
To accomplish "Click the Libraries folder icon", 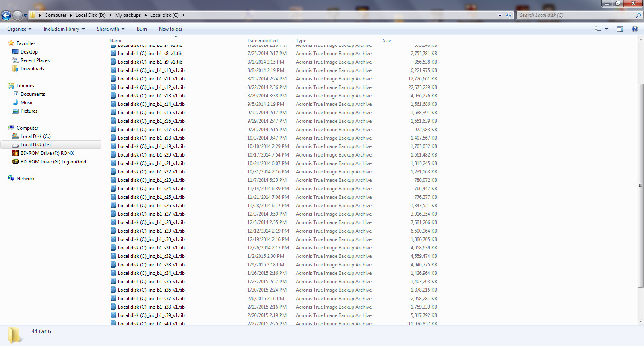I will click(11, 86).
